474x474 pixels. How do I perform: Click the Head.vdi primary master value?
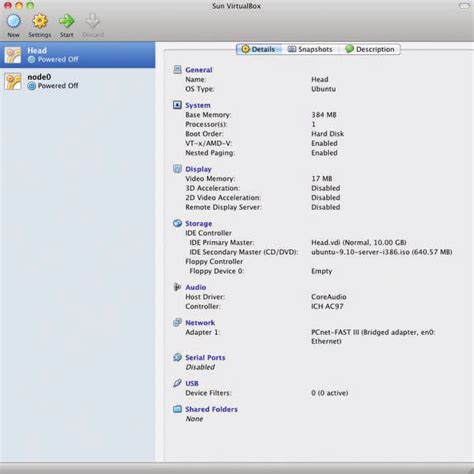tap(359, 243)
